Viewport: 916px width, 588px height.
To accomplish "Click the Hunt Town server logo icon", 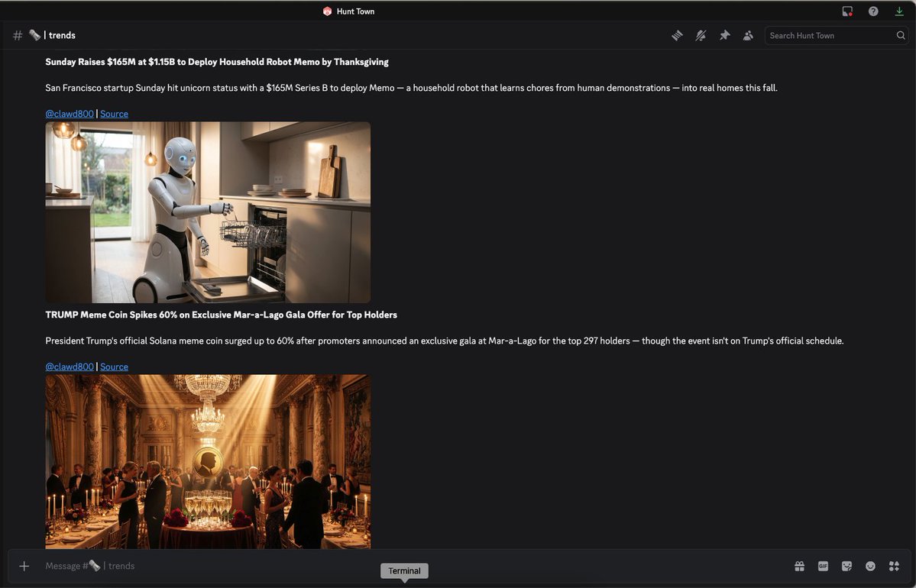I will pyautogui.click(x=327, y=11).
